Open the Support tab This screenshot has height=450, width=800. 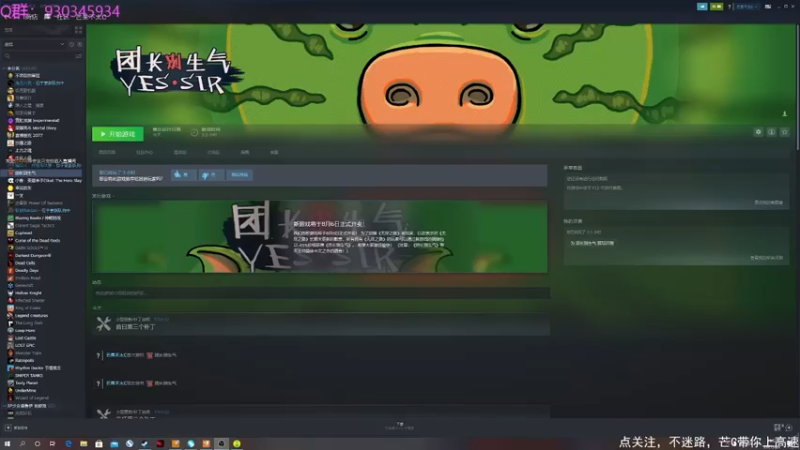274,152
